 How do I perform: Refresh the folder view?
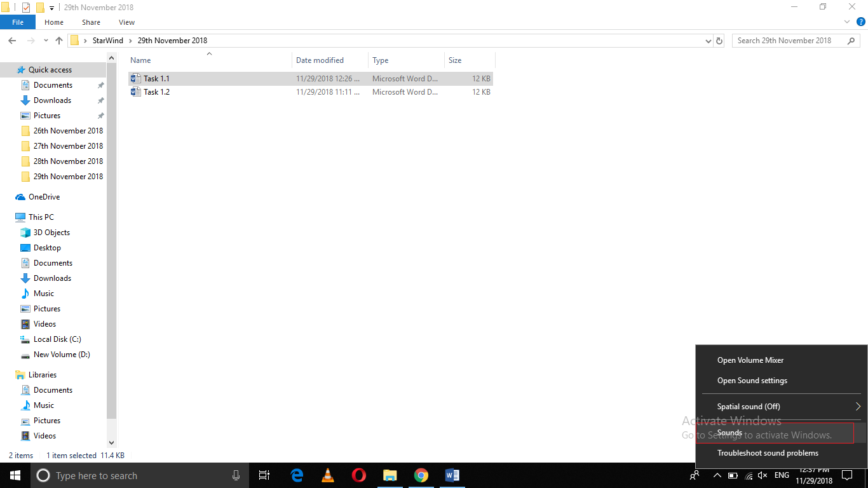click(x=719, y=40)
